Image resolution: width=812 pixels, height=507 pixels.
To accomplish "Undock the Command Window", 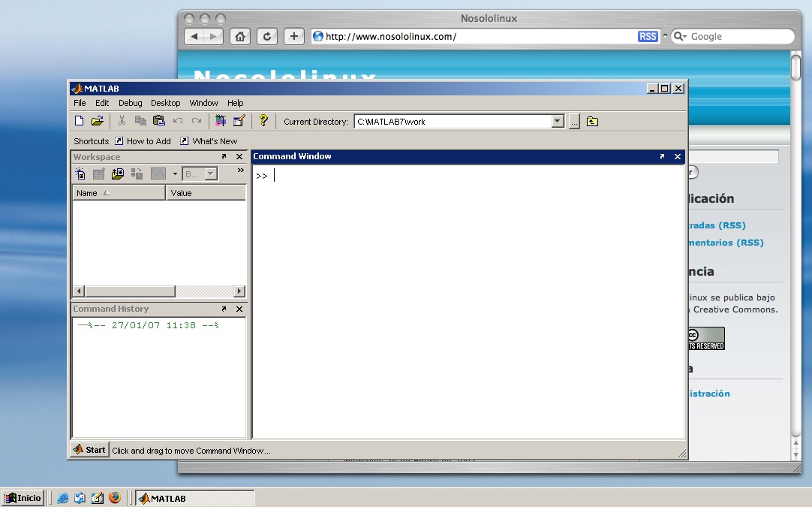I will point(662,156).
